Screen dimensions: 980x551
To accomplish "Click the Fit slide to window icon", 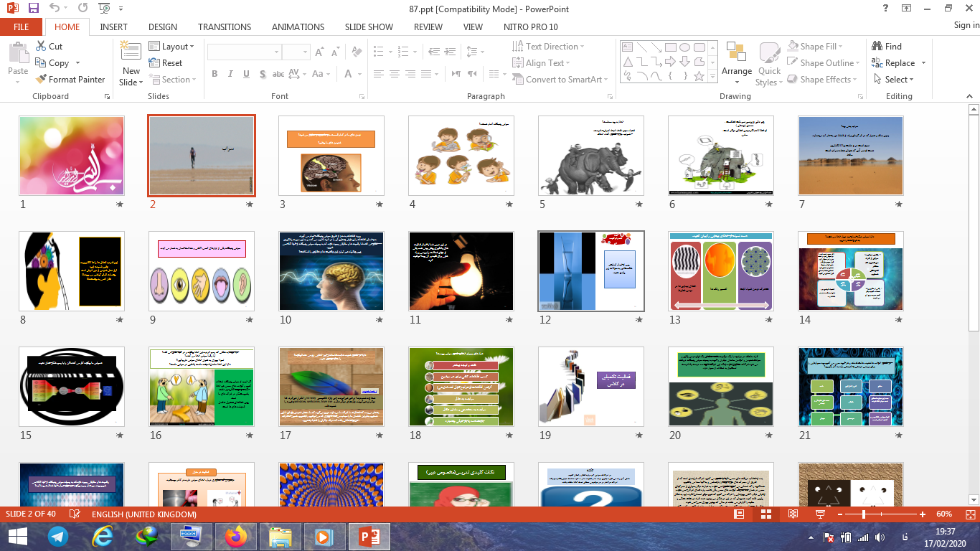I will pos(970,514).
